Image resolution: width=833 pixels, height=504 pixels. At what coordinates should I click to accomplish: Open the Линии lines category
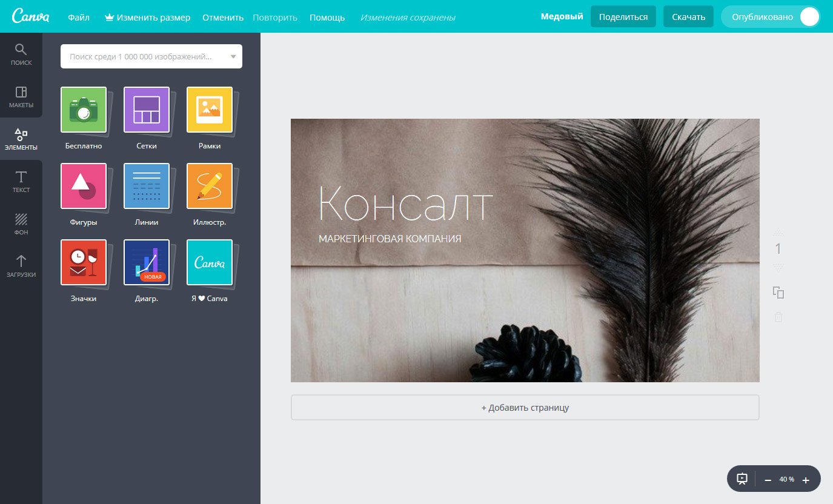[x=147, y=186]
